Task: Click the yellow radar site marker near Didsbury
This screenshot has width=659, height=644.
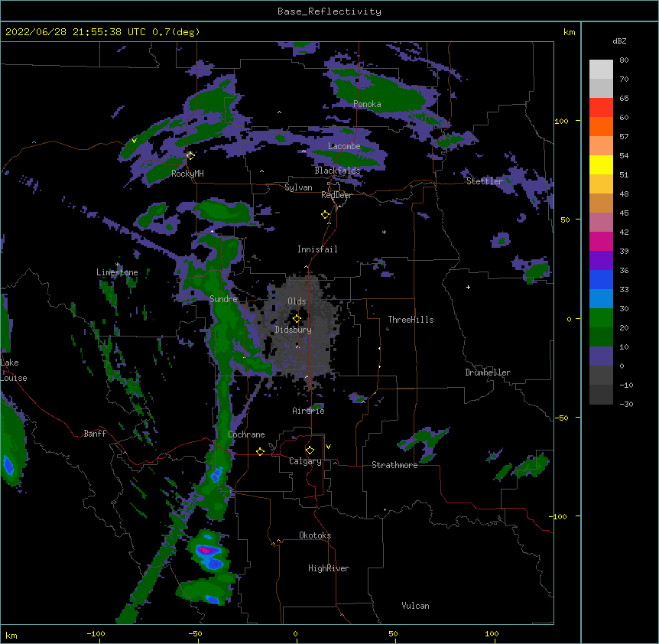Action: point(297,319)
